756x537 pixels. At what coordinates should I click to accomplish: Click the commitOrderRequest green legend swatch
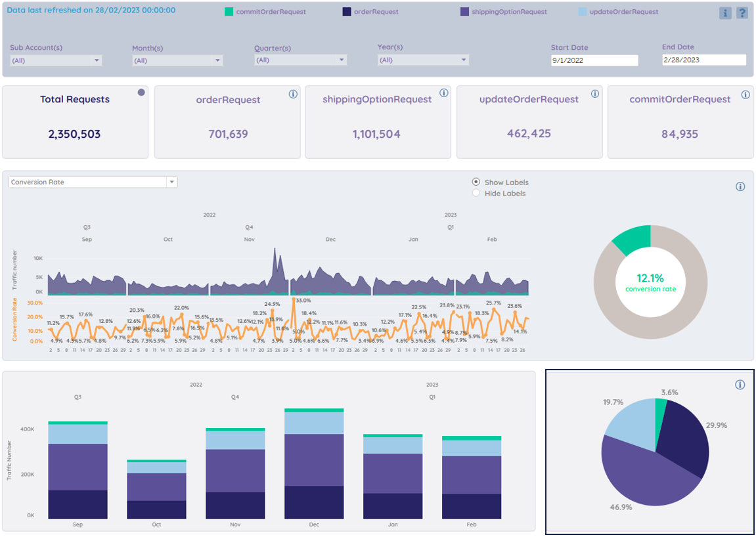229,12
